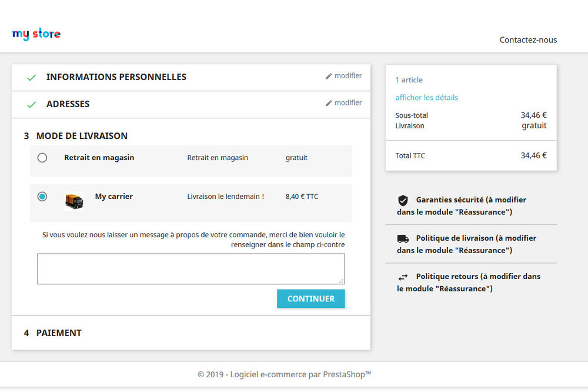
Task: Expand the Paiement step
Action: (59, 333)
